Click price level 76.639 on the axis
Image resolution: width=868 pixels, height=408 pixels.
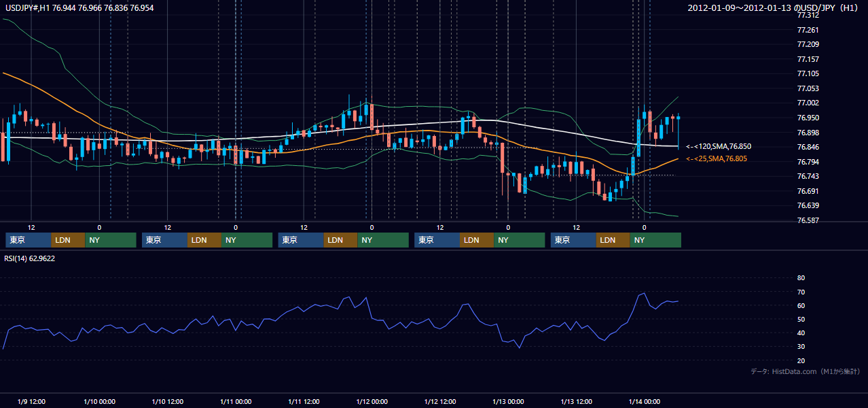tap(808, 205)
